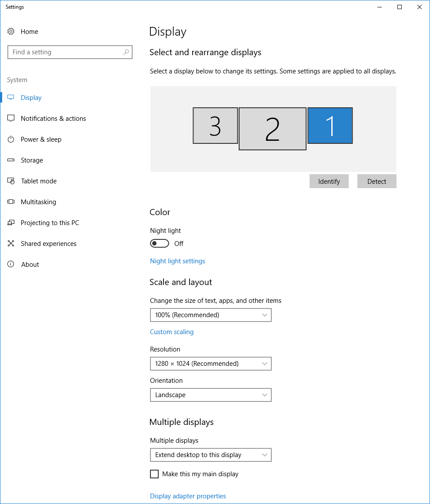Minimize the Settings window
430x504 pixels.
380,7
